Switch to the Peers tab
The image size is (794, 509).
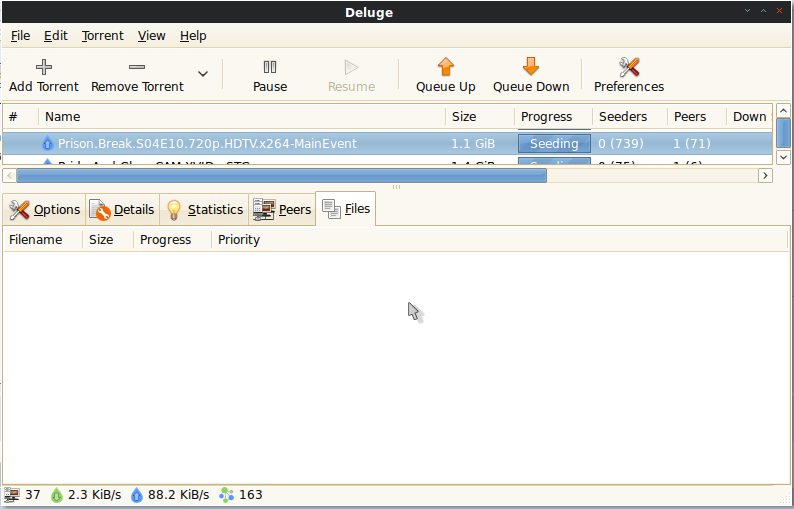coord(282,210)
